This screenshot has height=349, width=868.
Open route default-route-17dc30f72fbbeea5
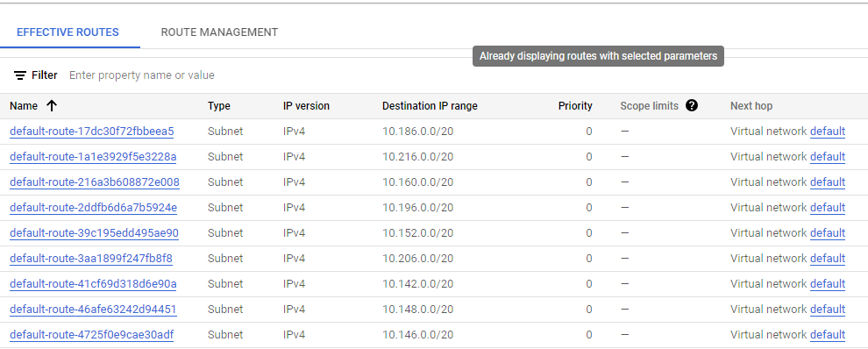[92, 132]
